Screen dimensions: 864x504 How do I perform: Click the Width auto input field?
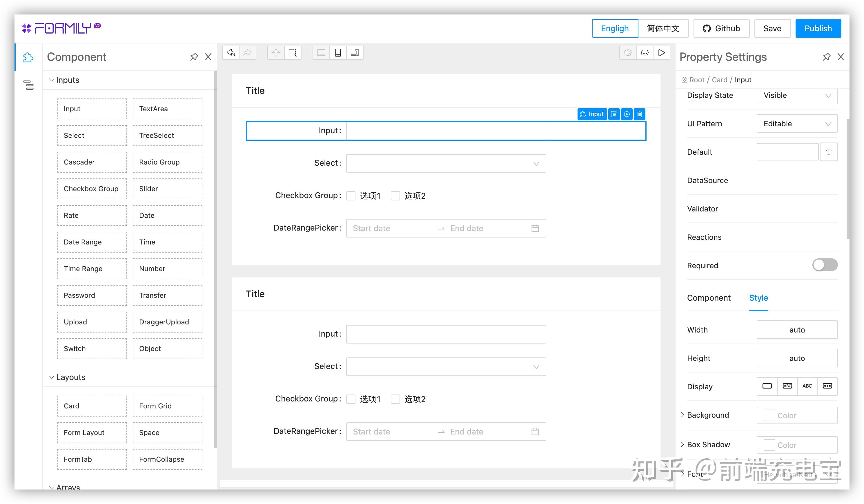[x=797, y=330]
